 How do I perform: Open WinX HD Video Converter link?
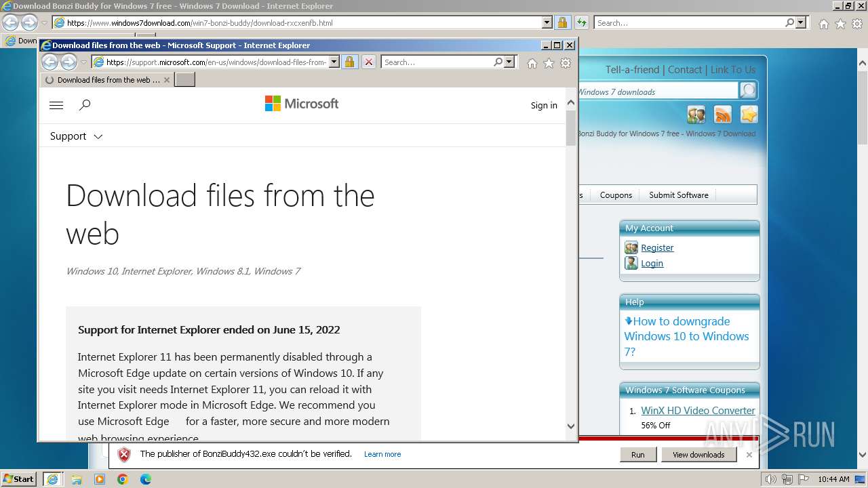(698, 411)
